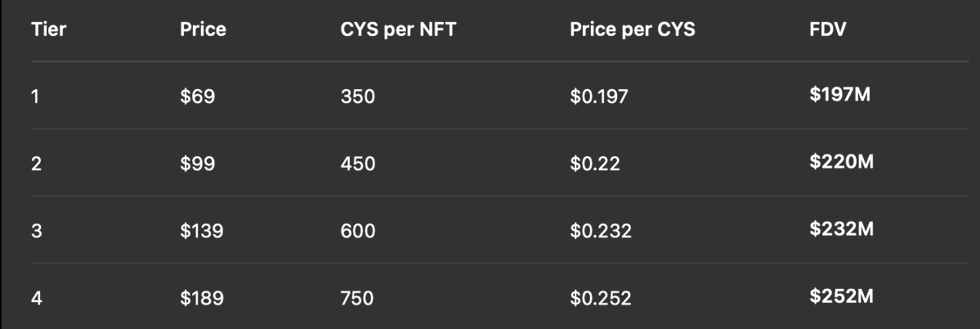This screenshot has width=980, height=329.
Task: Click the $0.197 price per CYS
Action: click(599, 97)
